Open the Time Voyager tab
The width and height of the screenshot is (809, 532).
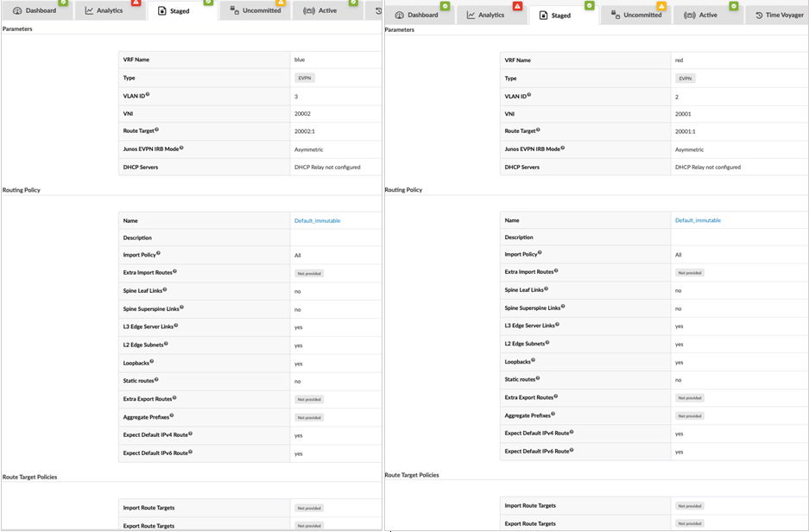780,15
